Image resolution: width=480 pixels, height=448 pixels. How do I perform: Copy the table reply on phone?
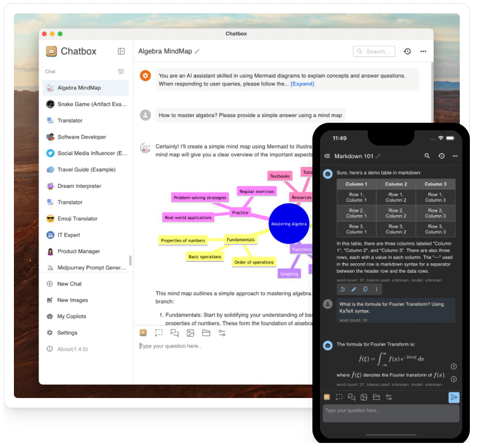click(365, 289)
